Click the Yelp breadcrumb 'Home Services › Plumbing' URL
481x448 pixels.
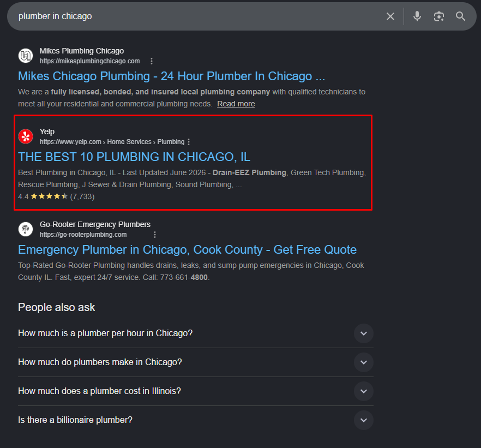(x=112, y=142)
